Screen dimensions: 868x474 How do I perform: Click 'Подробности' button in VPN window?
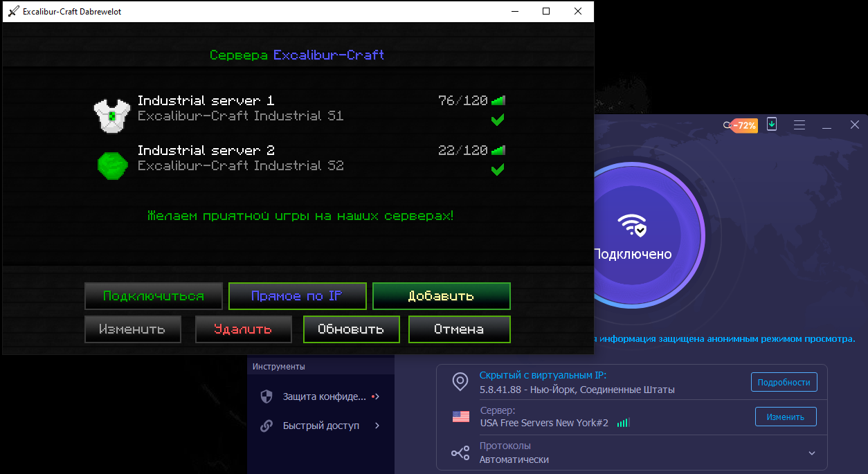784,382
